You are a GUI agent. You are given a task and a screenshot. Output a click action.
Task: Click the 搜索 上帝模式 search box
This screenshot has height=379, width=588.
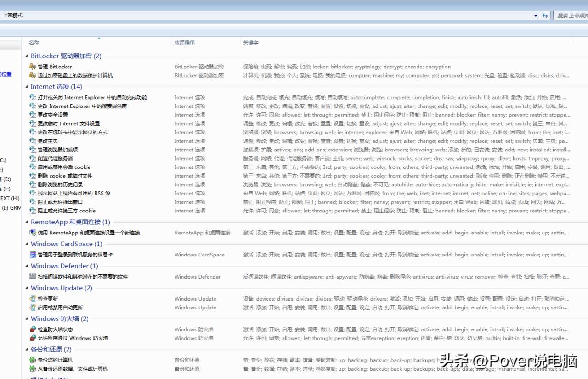coord(571,16)
